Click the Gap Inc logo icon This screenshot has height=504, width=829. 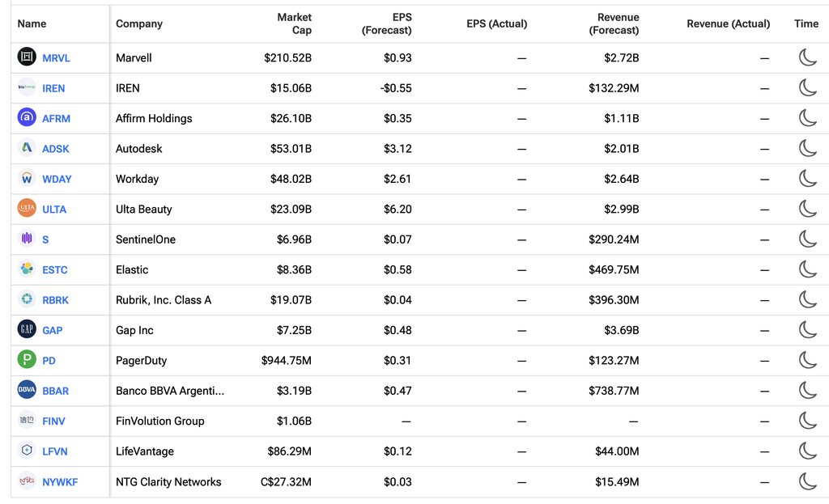(27, 329)
